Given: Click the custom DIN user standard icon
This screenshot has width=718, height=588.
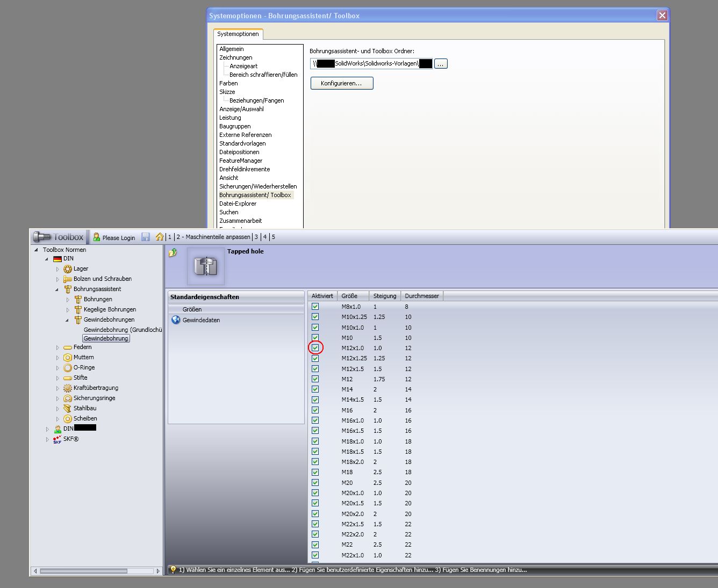Looking at the screenshot, I should point(58,429).
